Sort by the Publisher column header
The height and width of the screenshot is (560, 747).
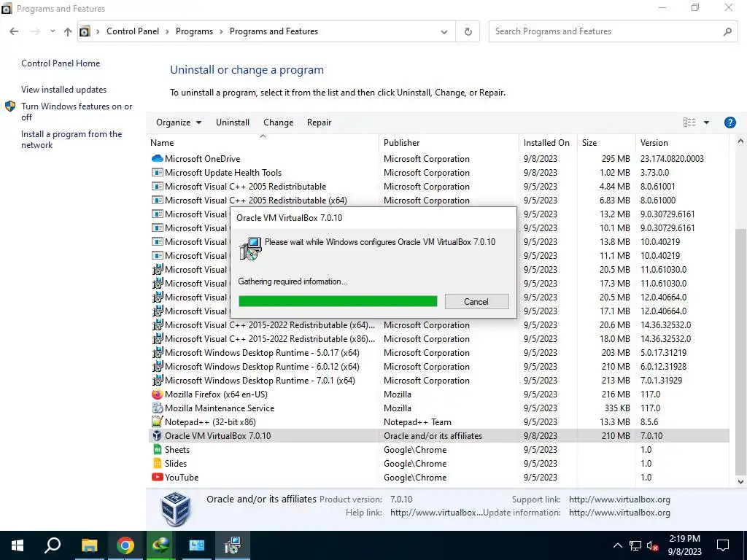tap(402, 143)
